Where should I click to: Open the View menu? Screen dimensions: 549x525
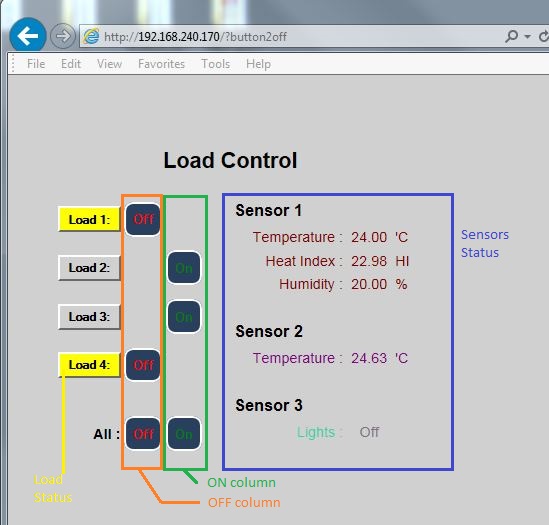click(x=109, y=64)
